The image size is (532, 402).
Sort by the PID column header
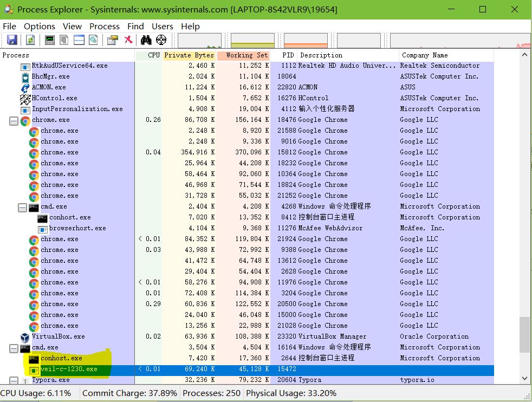pyautogui.click(x=284, y=55)
